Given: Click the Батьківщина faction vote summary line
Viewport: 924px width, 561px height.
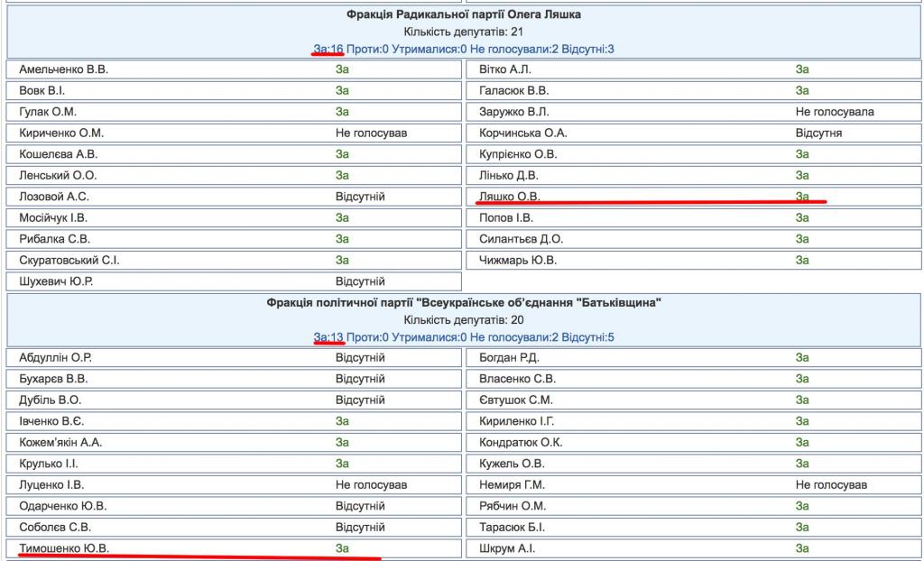Looking at the screenshot, I should [463, 337].
